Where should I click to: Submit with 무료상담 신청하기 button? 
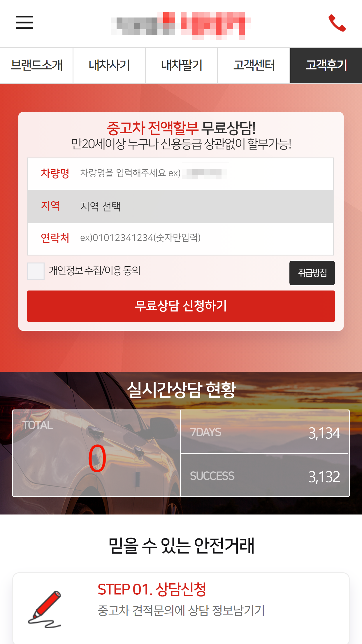click(x=181, y=306)
